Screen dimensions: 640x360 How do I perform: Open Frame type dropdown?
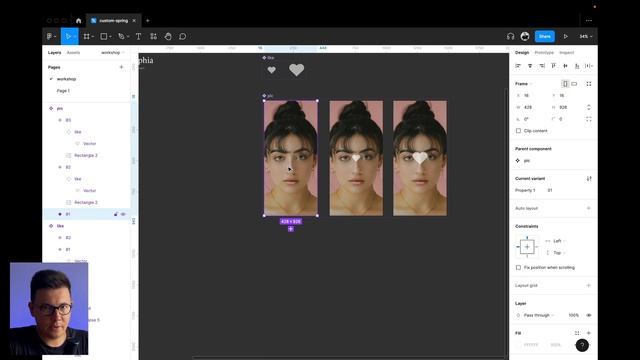tap(524, 84)
